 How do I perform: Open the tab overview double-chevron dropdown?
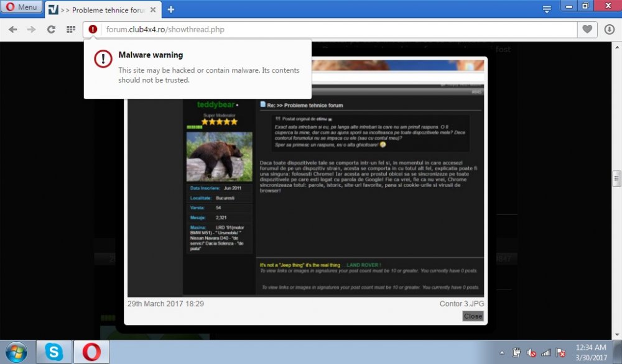coord(546,9)
